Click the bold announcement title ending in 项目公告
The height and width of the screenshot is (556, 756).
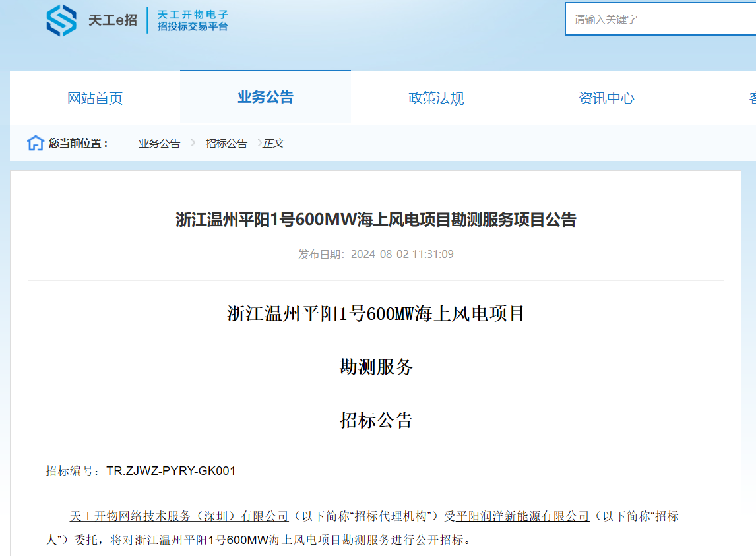(375, 220)
